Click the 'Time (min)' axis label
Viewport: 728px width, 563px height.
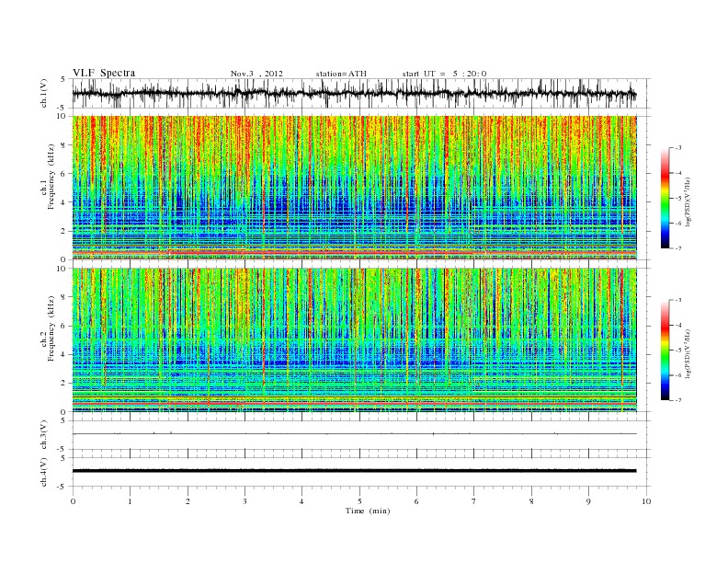click(368, 511)
